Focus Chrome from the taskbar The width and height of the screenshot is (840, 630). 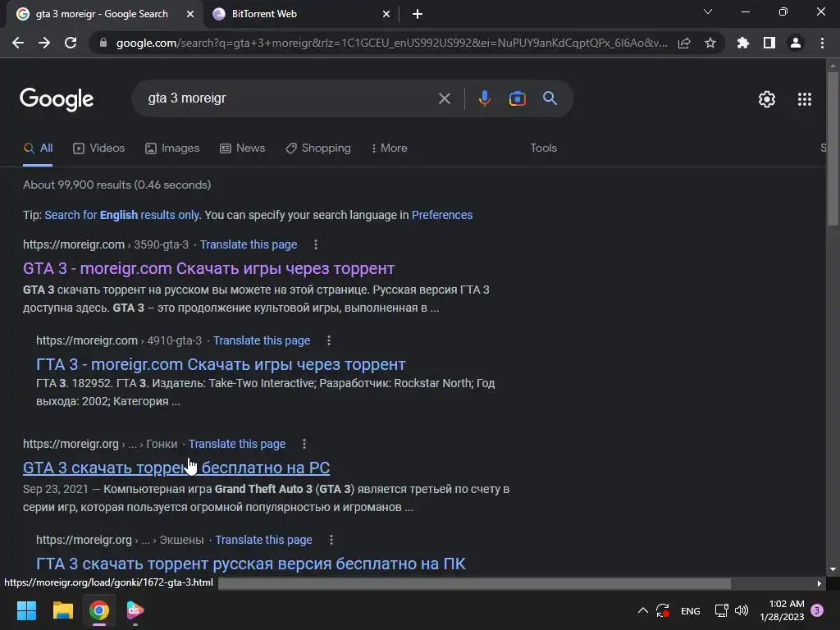pos(99,610)
